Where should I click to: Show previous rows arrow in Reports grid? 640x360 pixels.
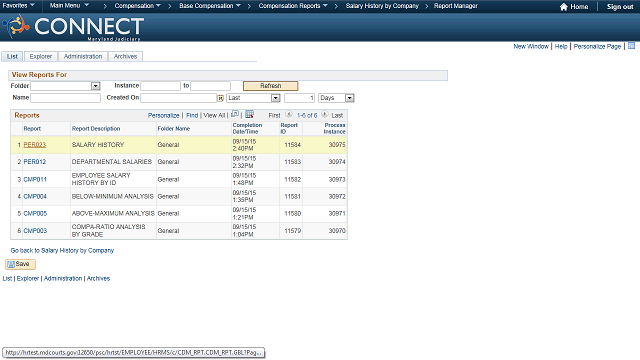coord(289,115)
